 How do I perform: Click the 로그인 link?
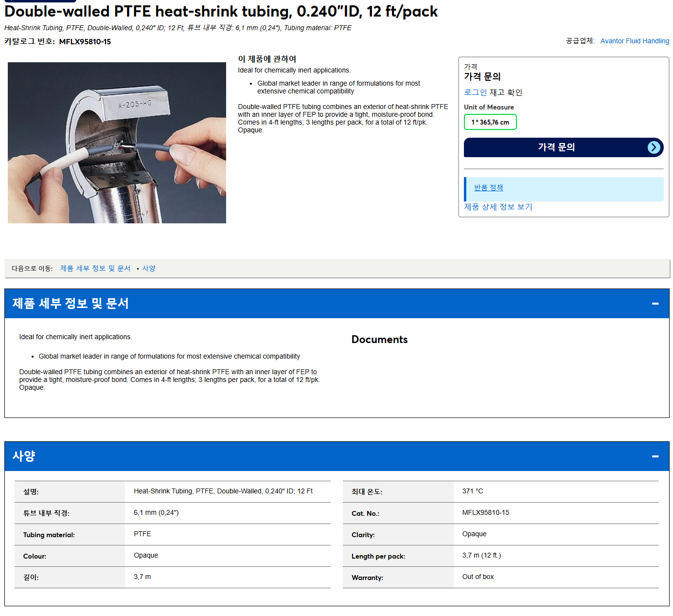[475, 92]
